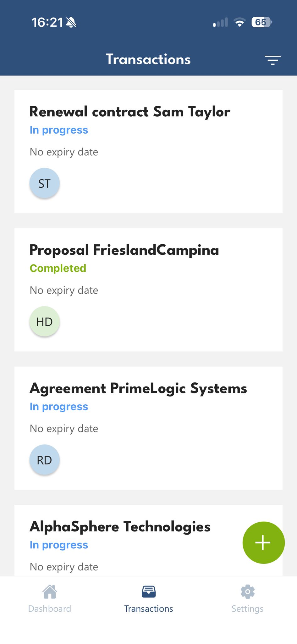Tap the ST avatar circle
Viewport: 297px width, 644px height.
(x=44, y=183)
